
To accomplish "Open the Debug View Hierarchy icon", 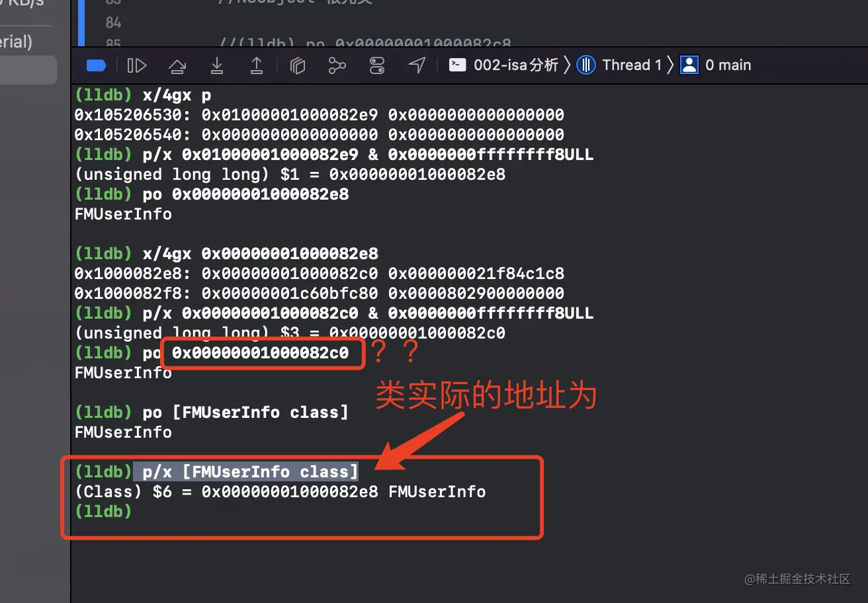I will point(298,65).
